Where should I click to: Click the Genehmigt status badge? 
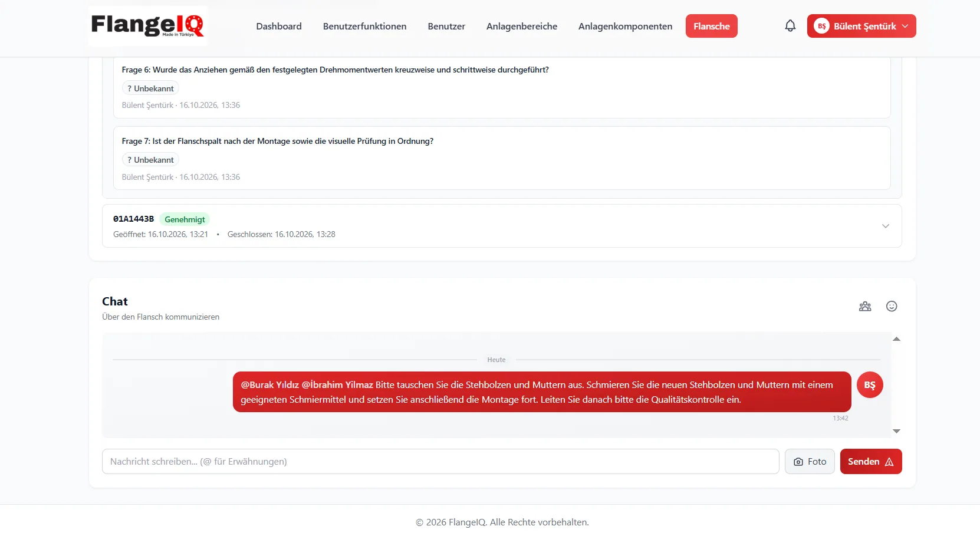click(185, 219)
